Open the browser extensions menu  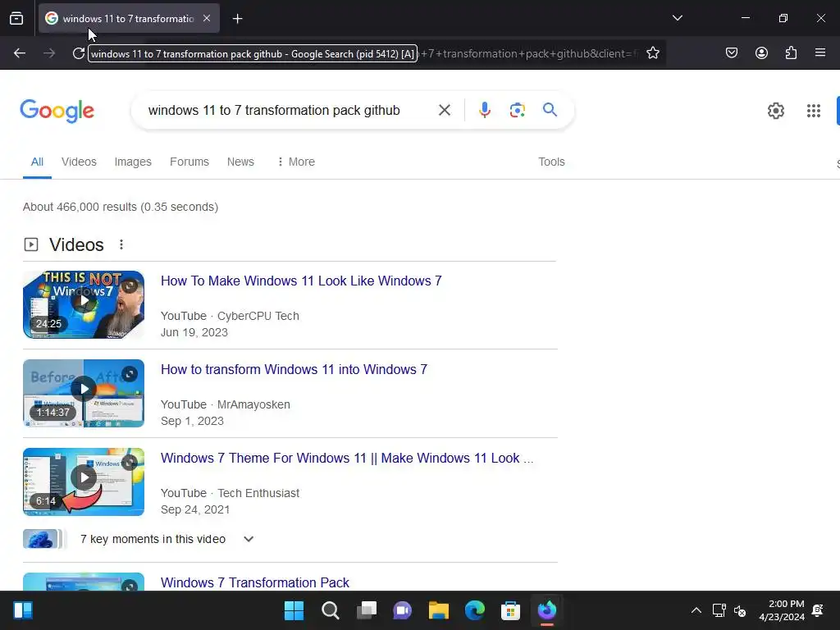coord(791,52)
